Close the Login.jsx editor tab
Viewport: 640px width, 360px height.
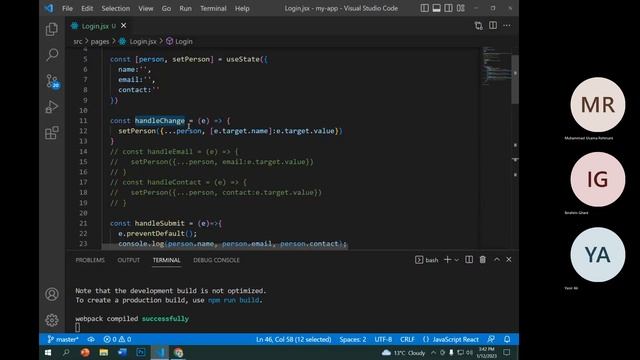tap(123, 26)
